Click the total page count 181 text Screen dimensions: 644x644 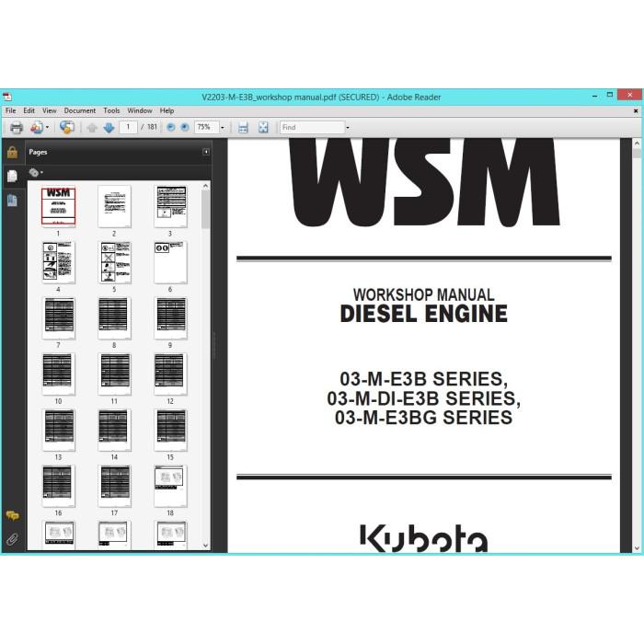click(152, 127)
